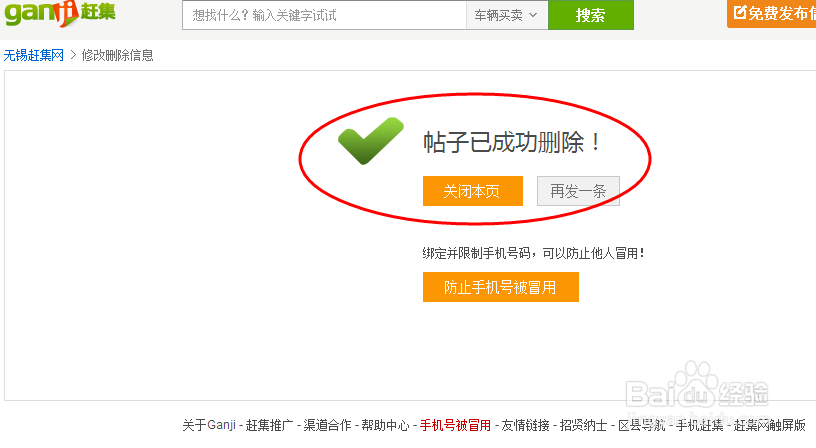Open the 手机赶集 footer link
This screenshot has height=448, width=816.
700,425
